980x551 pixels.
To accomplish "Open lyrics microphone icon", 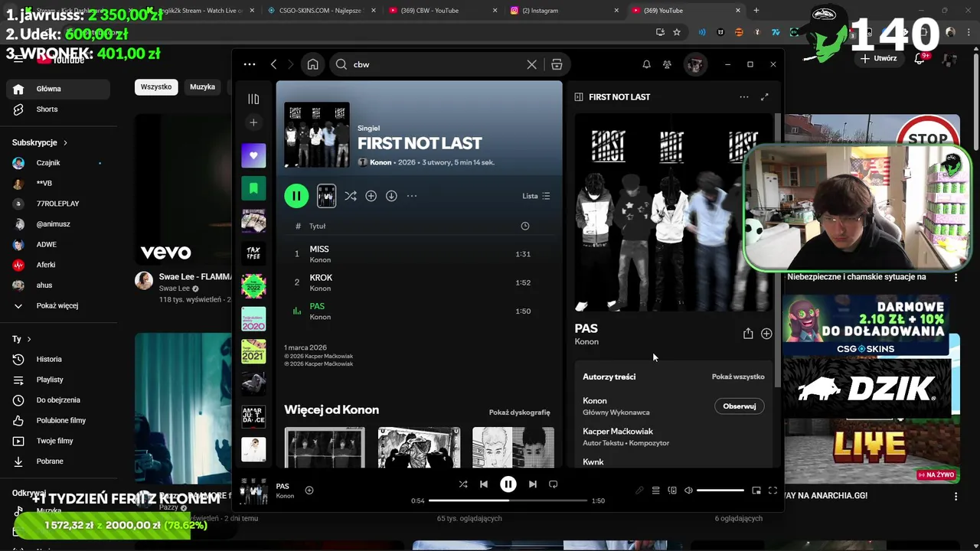I will coord(639,491).
